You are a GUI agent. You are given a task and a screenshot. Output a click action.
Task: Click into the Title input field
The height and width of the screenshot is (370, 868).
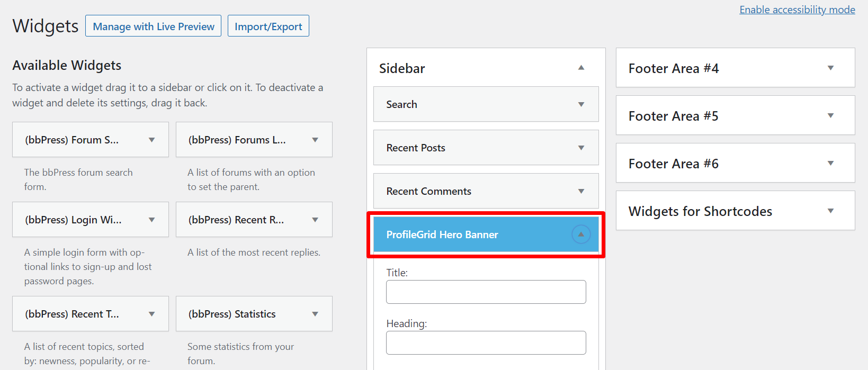click(486, 292)
